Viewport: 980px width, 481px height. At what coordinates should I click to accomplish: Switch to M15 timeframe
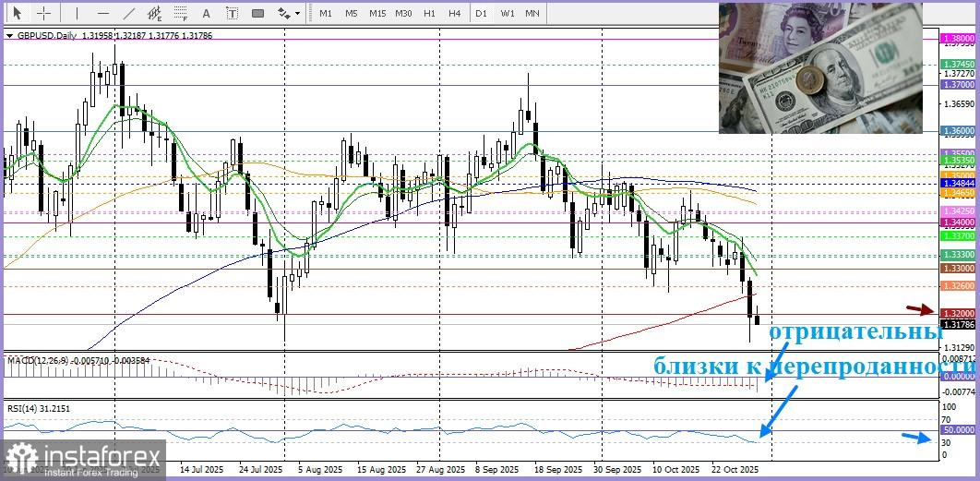point(377,13)
